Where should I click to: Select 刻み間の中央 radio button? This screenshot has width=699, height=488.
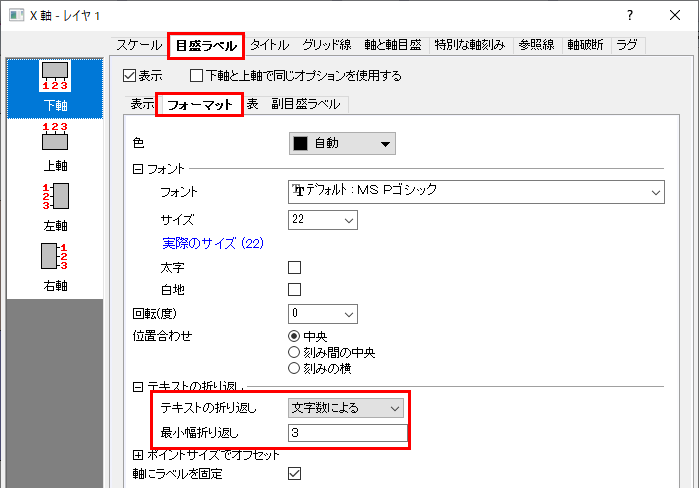click(294, 352)
